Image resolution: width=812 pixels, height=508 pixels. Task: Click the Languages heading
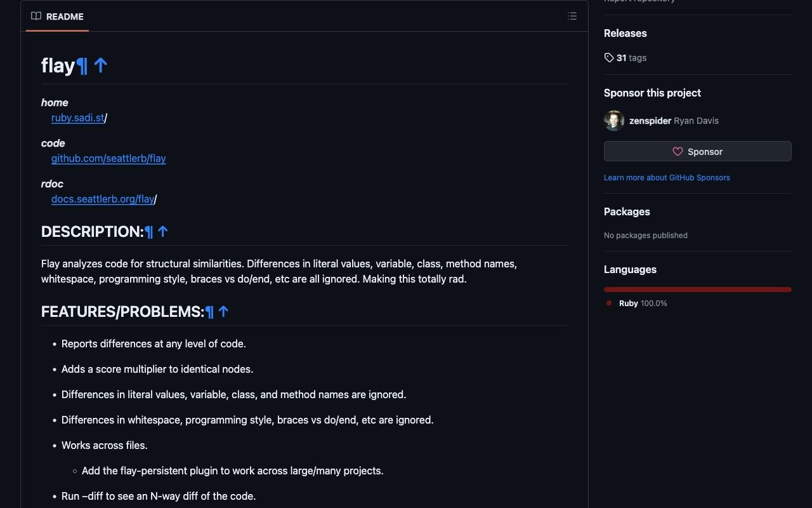click(x=630, y=269)
